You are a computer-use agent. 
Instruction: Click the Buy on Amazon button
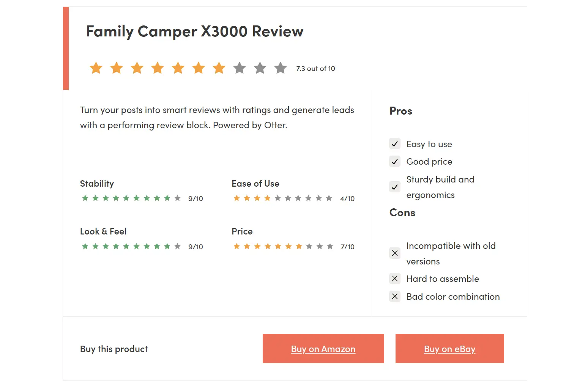(323, 348)
